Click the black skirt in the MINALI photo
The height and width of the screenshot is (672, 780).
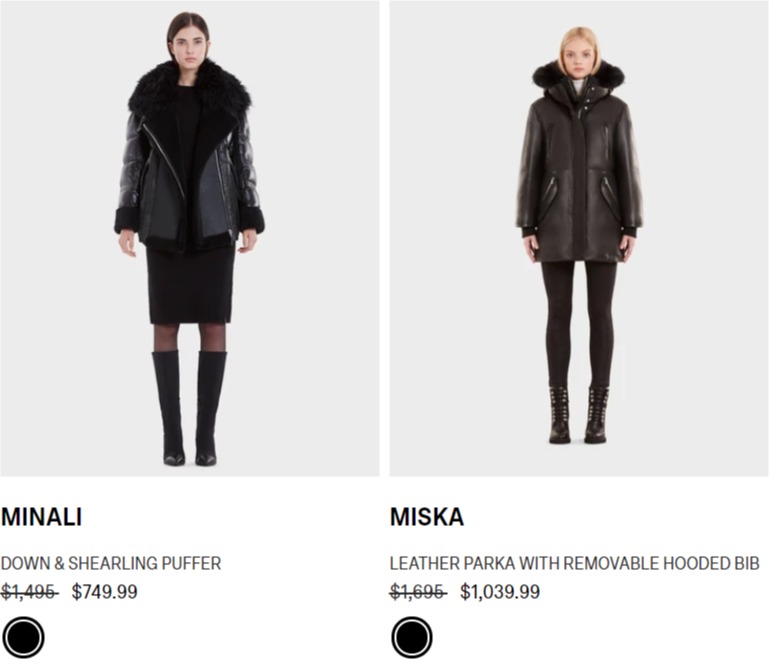191,284
